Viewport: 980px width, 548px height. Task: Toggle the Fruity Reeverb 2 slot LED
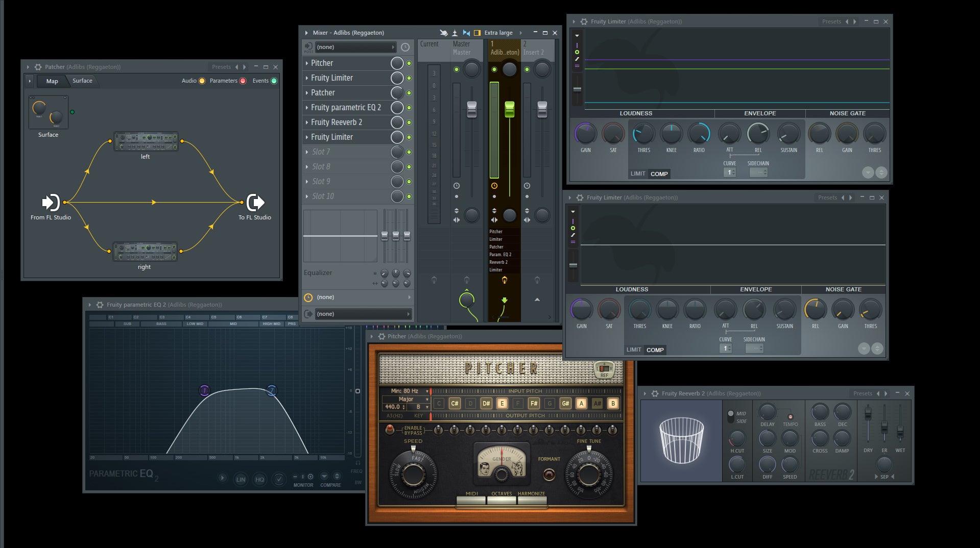pyautogui.click(x=409, y=122)
